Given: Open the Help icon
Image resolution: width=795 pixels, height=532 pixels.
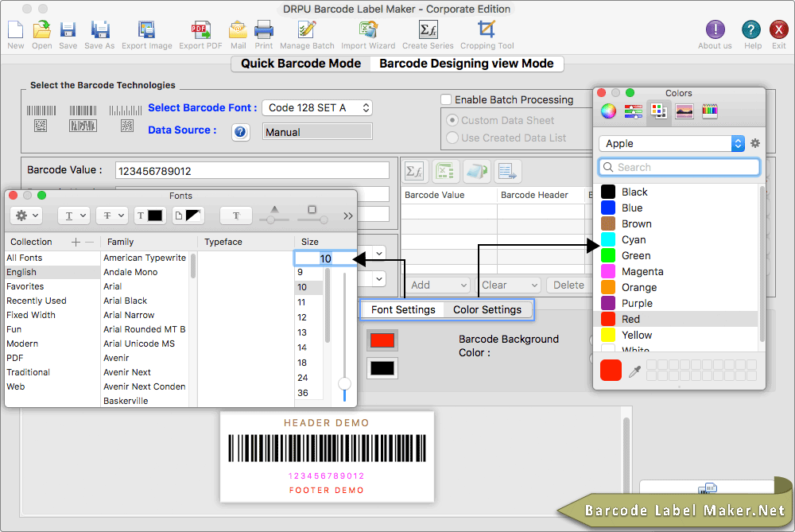Looking at the screenshot, I should [751, 30].
